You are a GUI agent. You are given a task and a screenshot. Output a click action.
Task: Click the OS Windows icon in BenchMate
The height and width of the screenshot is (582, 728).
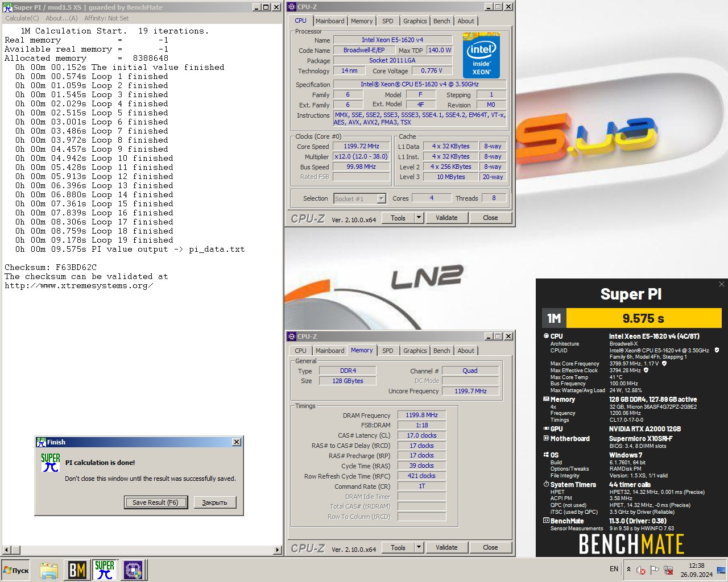[546, 455]
